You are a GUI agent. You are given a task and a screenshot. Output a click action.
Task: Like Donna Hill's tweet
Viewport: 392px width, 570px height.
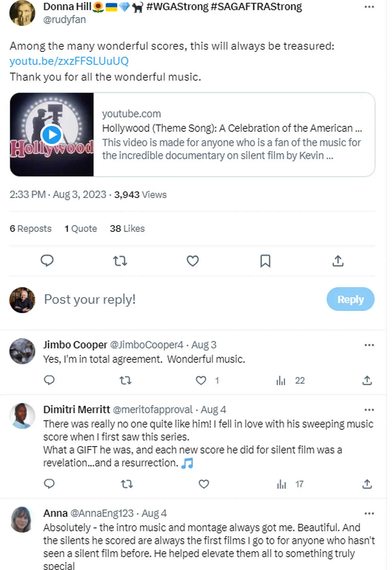point(192,261)
